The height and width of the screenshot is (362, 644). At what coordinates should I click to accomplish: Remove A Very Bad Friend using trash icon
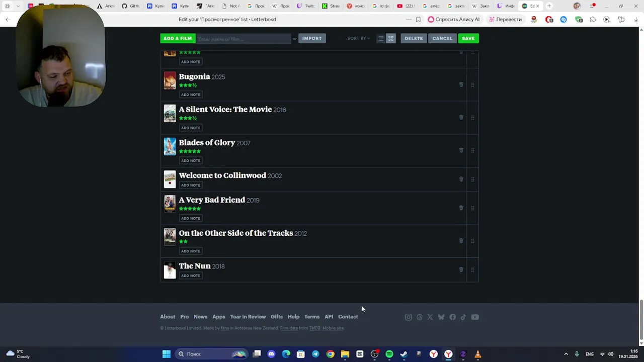pyautogui.click(x=461, y=208)
